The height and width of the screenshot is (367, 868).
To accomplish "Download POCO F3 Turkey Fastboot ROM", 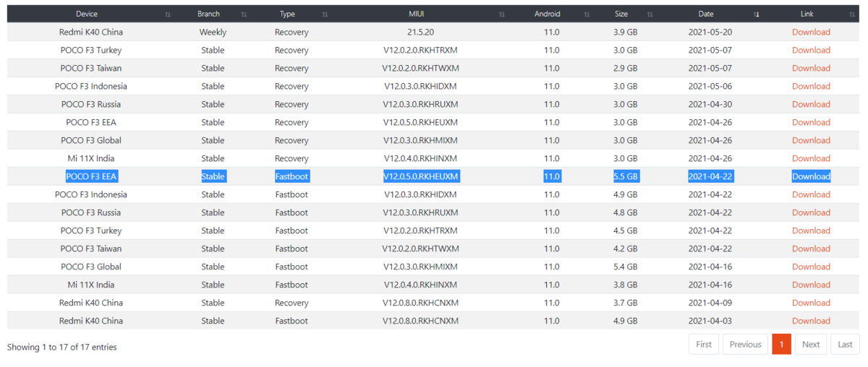I will point(811,230).
